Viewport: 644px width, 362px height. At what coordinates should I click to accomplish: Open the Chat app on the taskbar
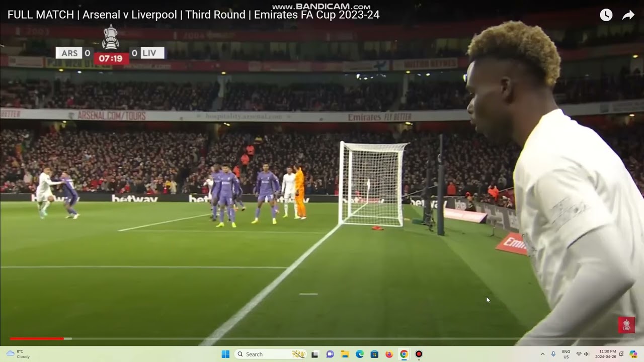coord(330,354)
